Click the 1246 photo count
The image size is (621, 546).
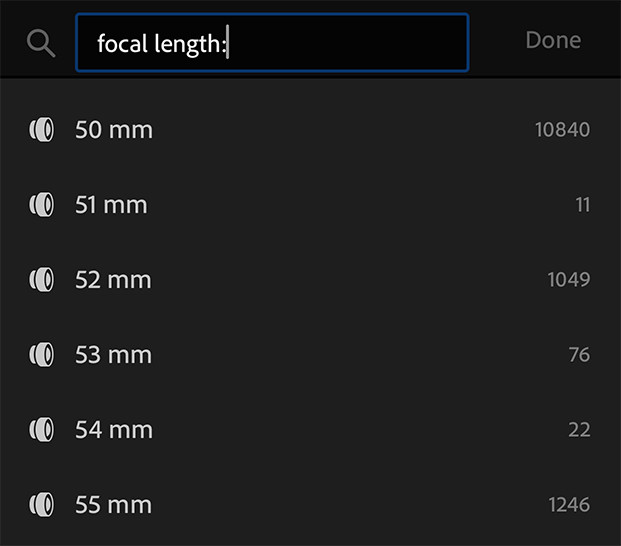pyautogui.click(x=569, y=504)
